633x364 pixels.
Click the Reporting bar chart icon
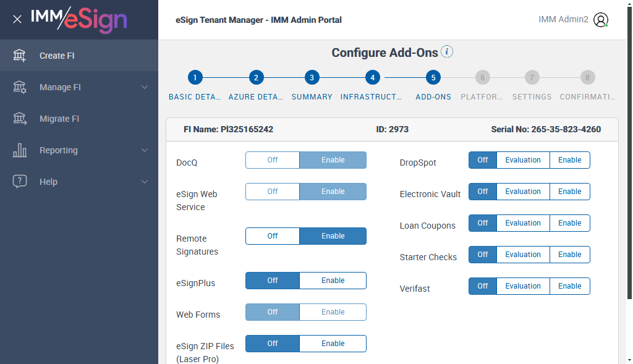(x=19, y=150)
